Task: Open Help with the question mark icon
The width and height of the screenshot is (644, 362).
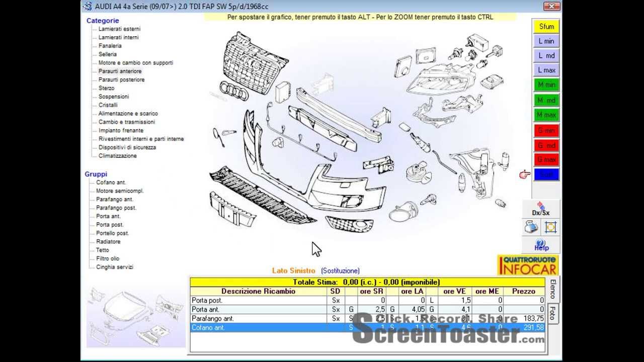Action: [x=541, y=245]
